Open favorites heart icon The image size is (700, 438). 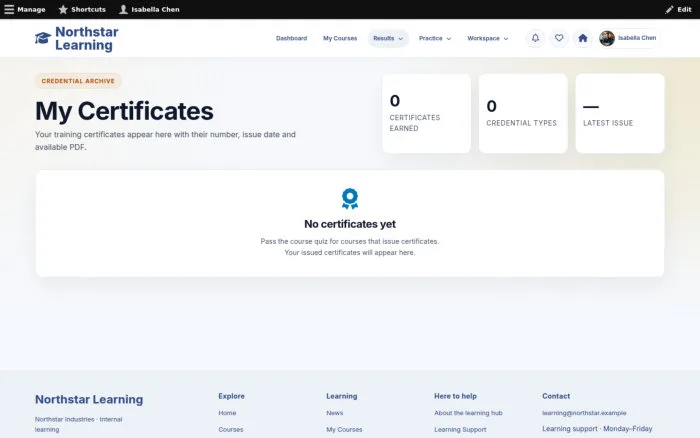click(x=559, y=38)
